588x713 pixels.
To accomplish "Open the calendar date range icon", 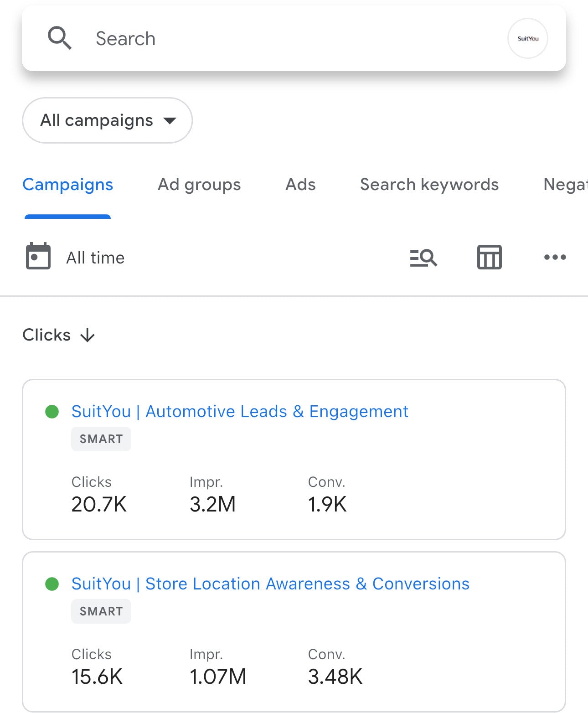I will 38,257.
